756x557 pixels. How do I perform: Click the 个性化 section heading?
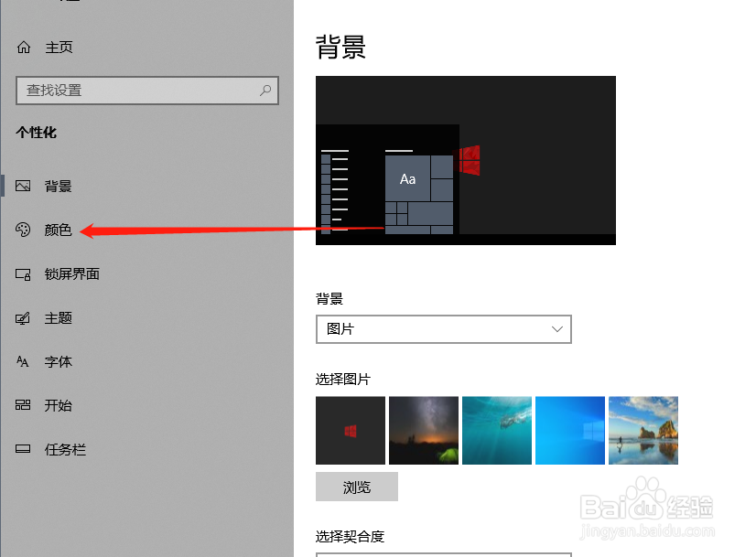37,133
